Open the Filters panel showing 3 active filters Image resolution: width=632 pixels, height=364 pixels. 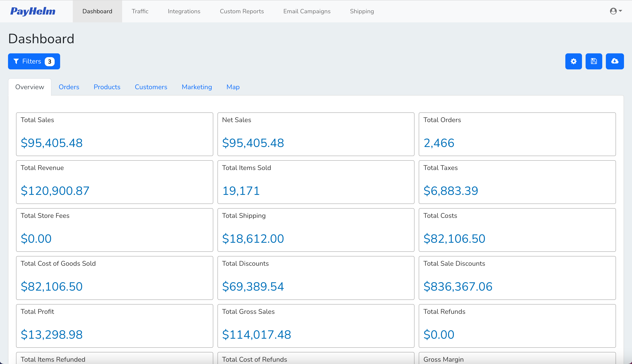(x=34, y=61)
